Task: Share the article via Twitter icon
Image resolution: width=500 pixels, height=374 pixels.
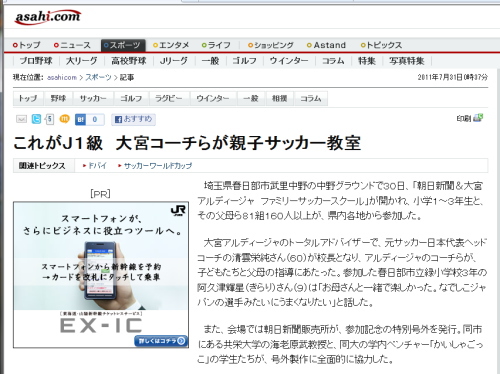Action: tap(36, 119)
